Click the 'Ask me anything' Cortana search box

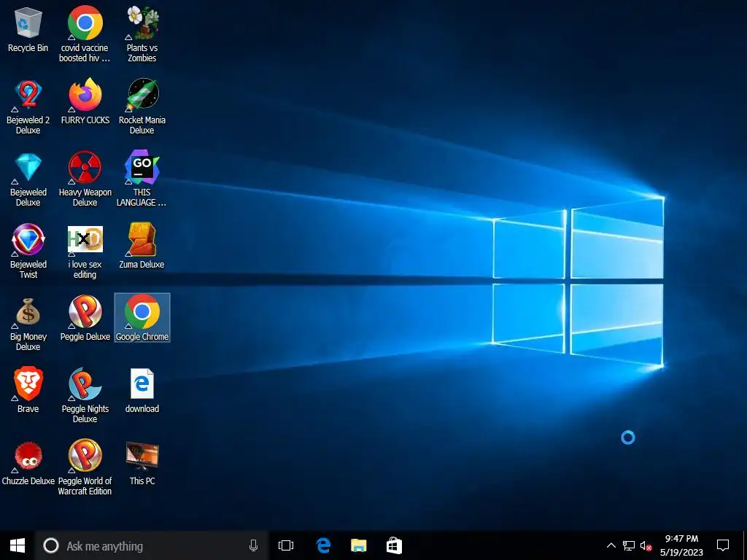(x=152, y=545)
